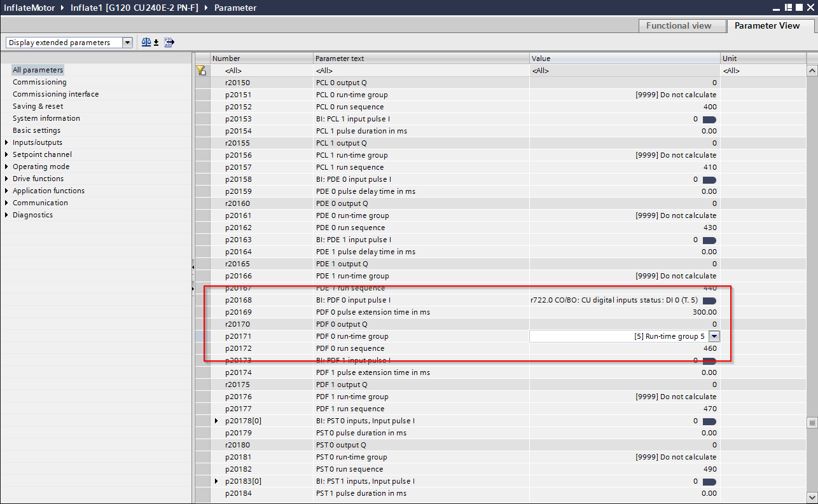Open the p20171 run-time group dropdown arrow

point(714,336)
